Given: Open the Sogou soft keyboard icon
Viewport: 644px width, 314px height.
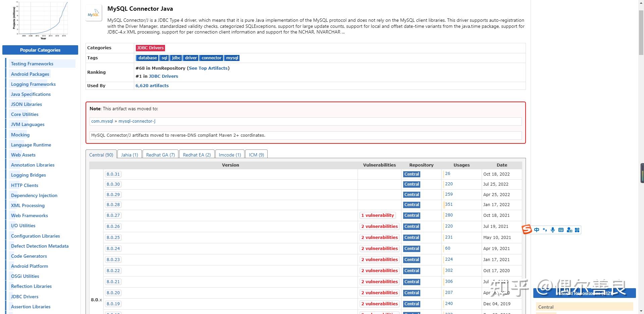Looking at the screenshot, I should 561,230.
